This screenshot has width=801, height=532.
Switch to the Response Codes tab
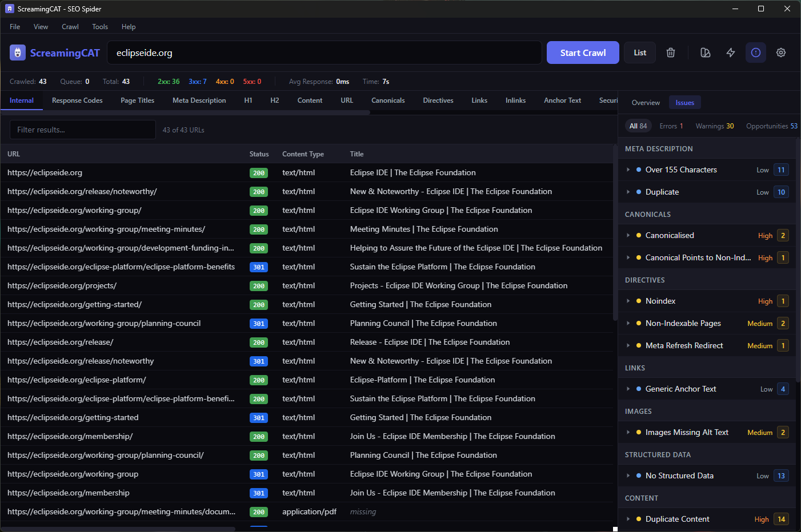(x=77, y=100)
